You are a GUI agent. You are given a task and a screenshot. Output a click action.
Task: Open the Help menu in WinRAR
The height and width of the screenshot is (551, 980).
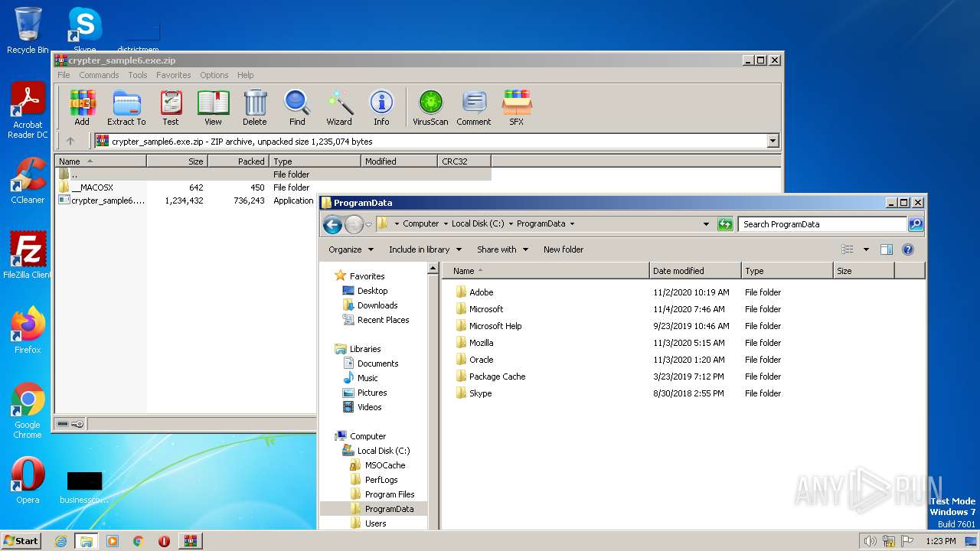(245, 75)
